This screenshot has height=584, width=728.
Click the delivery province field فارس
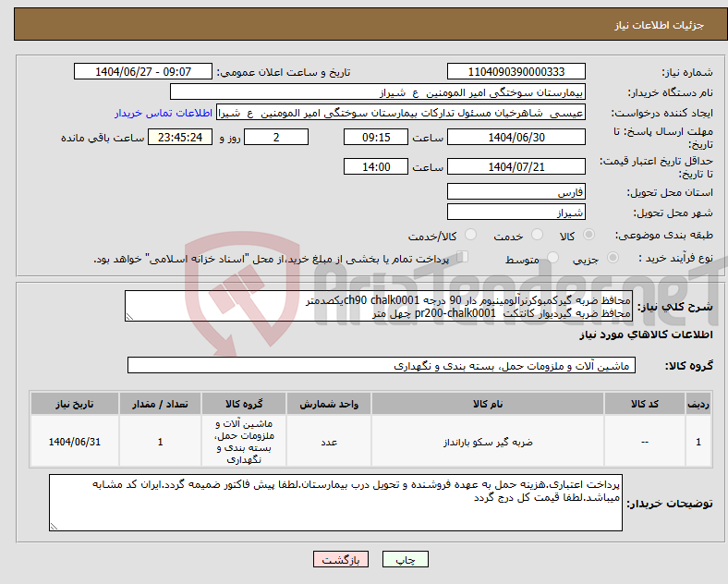(x=516, y=191)
